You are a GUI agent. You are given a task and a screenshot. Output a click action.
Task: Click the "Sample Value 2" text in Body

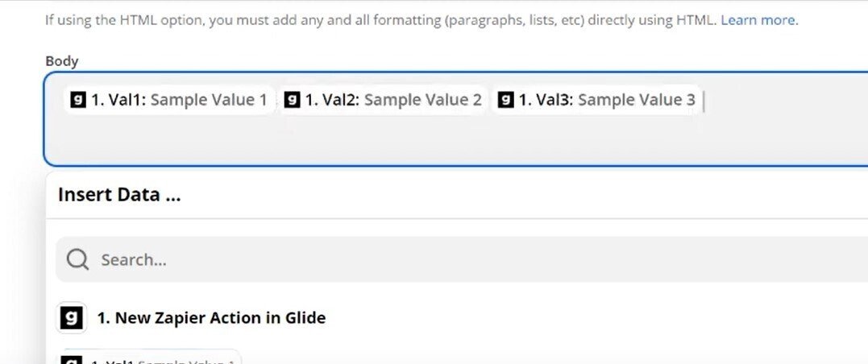click(422, 100)
